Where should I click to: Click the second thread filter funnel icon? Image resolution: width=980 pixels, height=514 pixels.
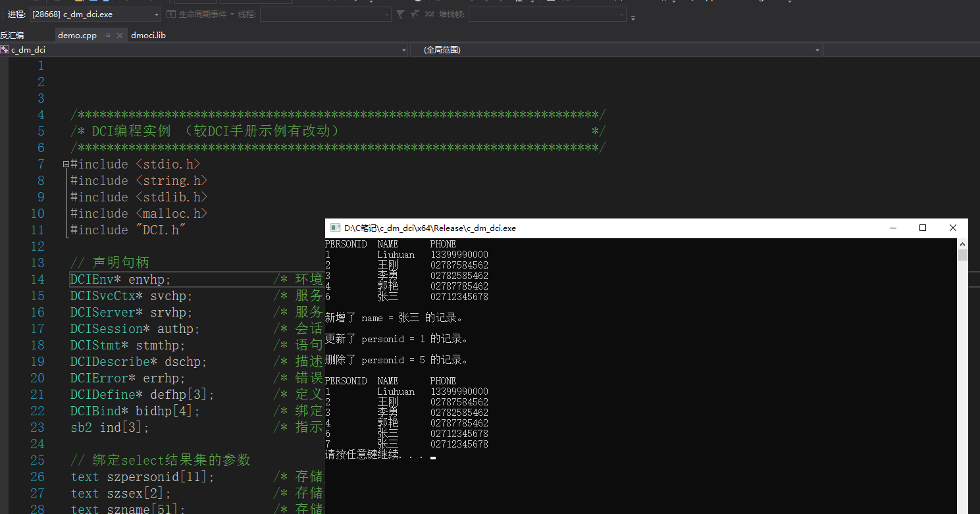[x=415, y=14]
